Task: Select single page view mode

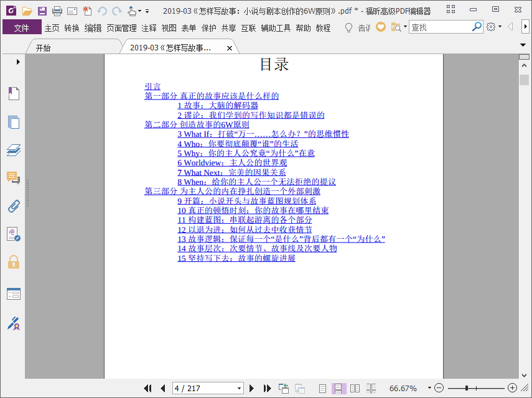Action: [x=323, y=388]
